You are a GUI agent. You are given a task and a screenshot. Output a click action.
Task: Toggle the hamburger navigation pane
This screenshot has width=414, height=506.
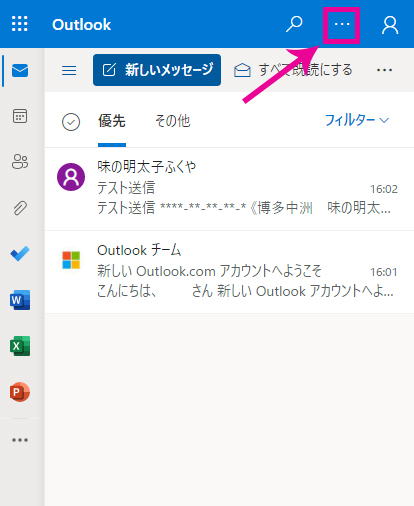tap(69, 70)
